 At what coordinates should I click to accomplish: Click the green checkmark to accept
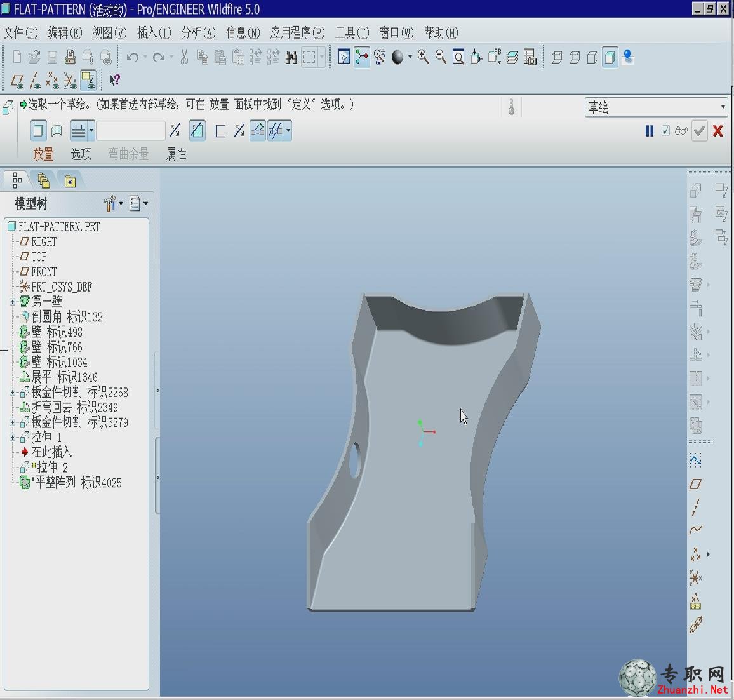pos(699,131)
